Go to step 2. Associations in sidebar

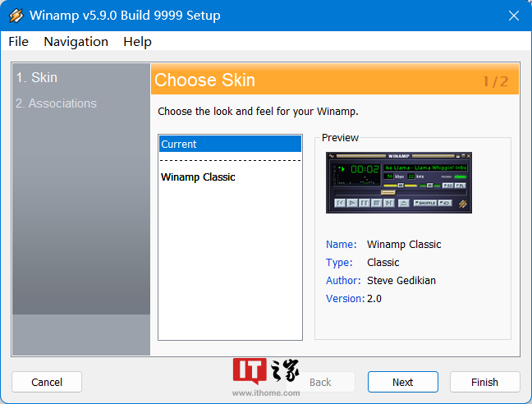click(56, 103)
